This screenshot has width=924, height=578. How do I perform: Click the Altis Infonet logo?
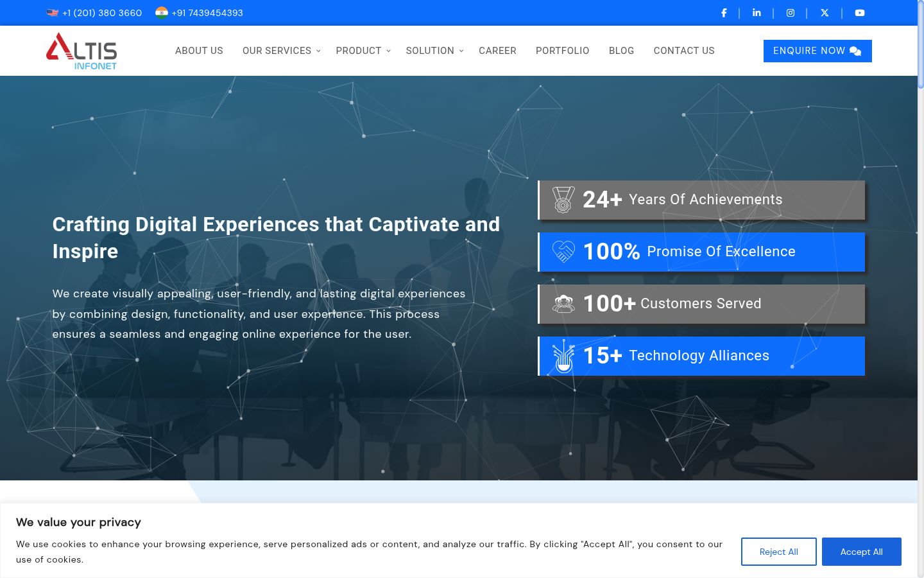(81, 51)
